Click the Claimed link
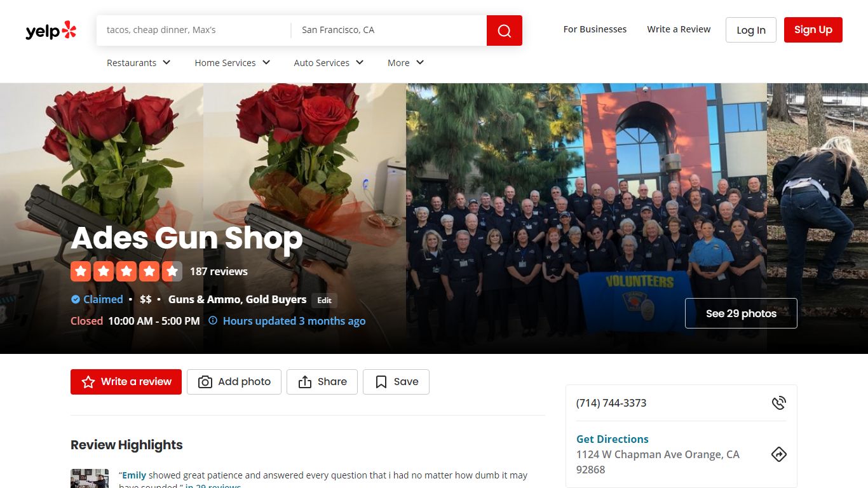This screenshot has height=488, width=868. pos(103,299)
